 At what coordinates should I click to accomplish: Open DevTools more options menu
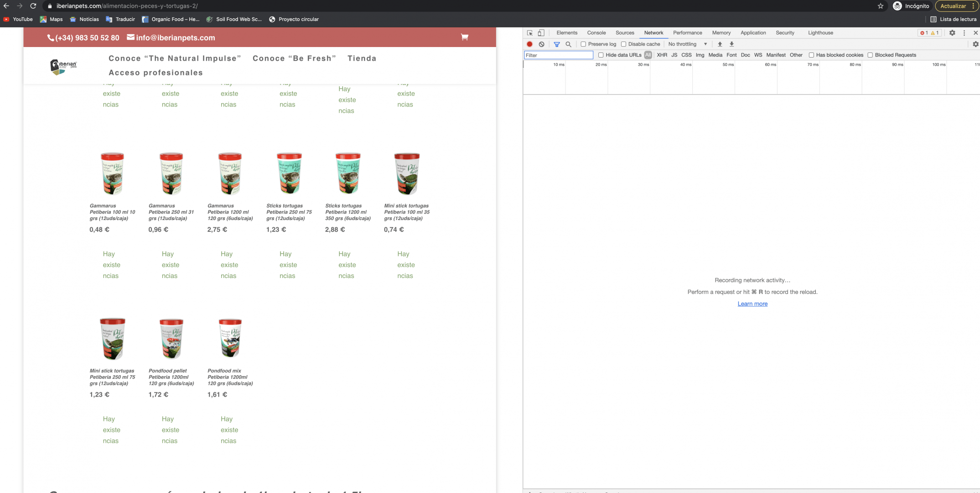pos(964,33)
